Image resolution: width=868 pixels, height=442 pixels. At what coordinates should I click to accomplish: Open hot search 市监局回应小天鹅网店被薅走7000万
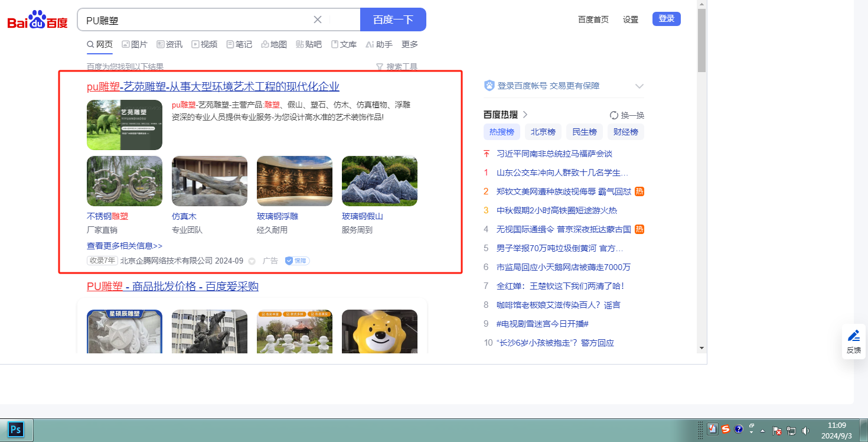tap(563, 267)
